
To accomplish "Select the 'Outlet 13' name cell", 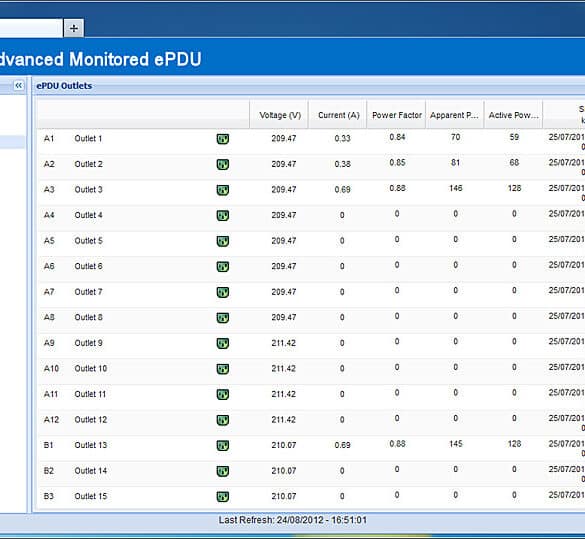I will 91,445.
